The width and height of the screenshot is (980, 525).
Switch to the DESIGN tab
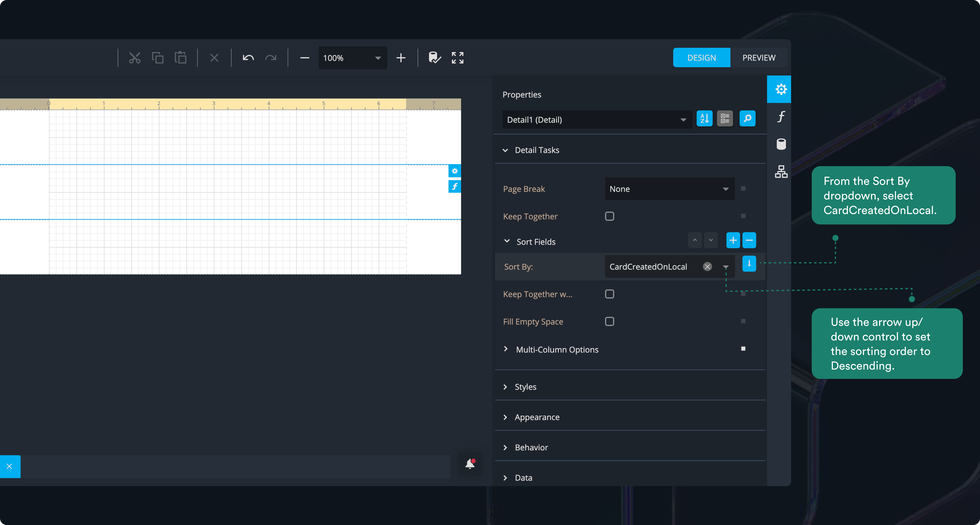coord(702,58)
